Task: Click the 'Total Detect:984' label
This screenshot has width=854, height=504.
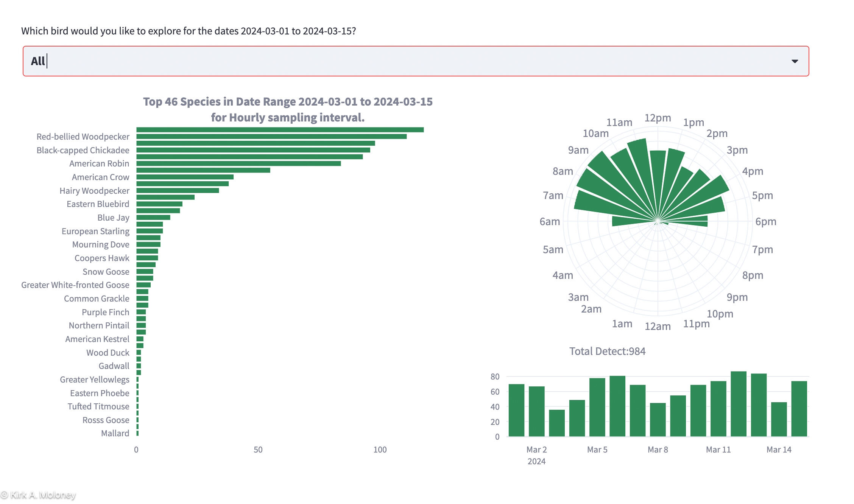Action: pos(607,352)
